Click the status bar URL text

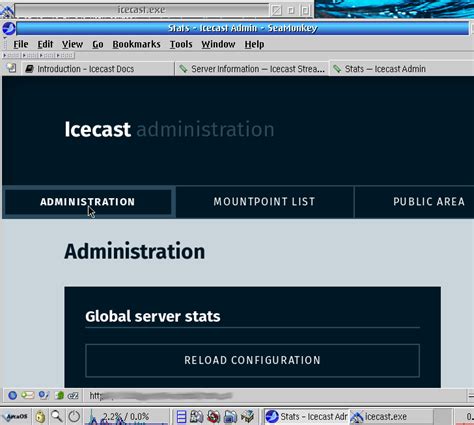pyautogui.click(x=161, y=396)
